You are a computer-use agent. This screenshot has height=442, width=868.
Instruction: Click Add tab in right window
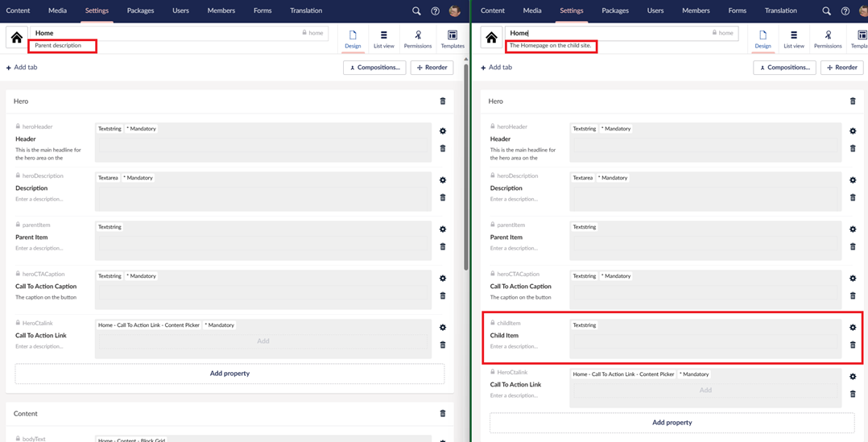pos(496,68)
